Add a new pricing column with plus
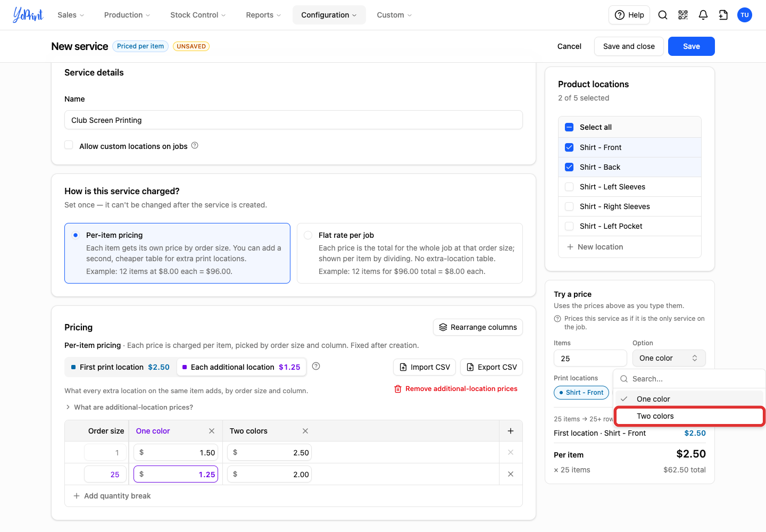 (x=511, y=431)
